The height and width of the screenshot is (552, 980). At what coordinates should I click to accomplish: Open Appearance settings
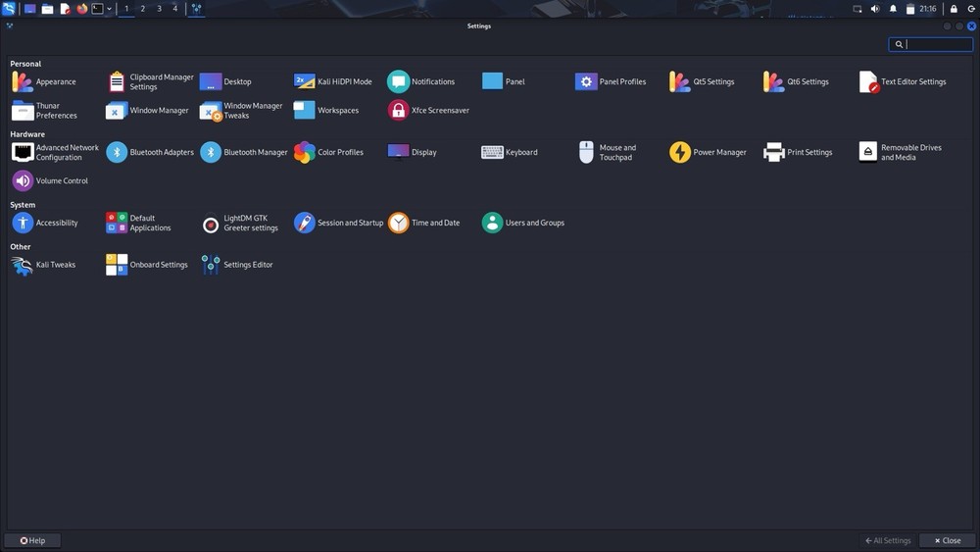coord(44,82)
